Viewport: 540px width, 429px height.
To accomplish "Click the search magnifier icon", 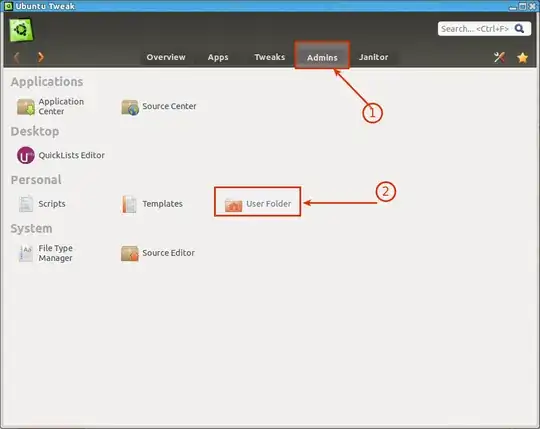I will (519, 29).
